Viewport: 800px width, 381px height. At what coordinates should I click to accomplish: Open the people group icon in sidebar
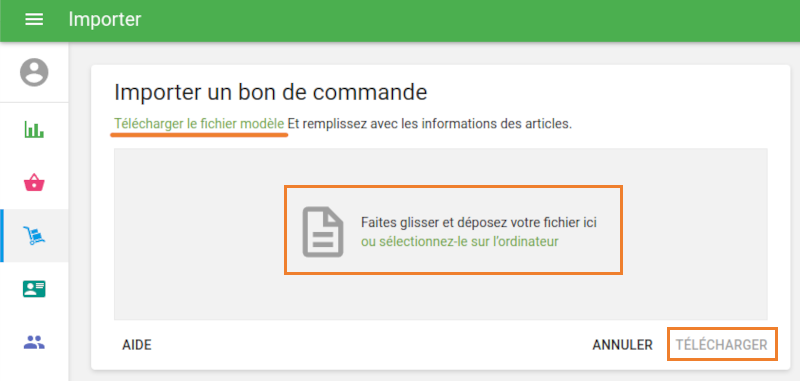pos(34,342)
